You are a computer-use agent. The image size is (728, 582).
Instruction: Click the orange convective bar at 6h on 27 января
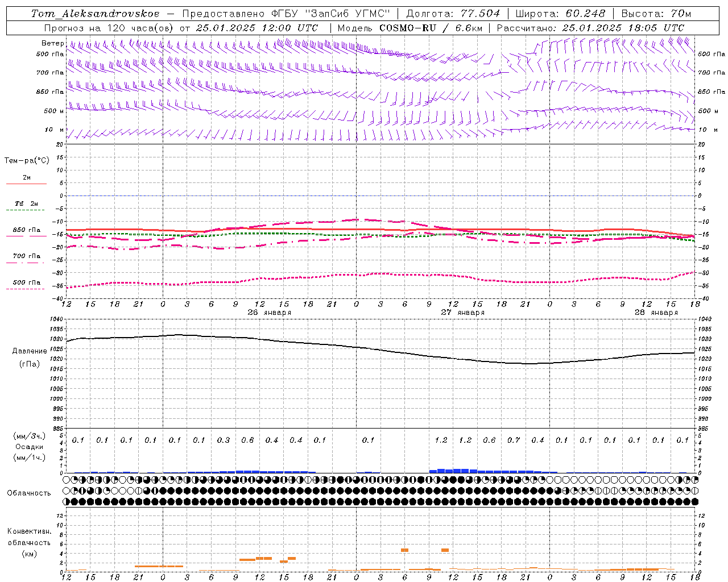coord(405,550)
